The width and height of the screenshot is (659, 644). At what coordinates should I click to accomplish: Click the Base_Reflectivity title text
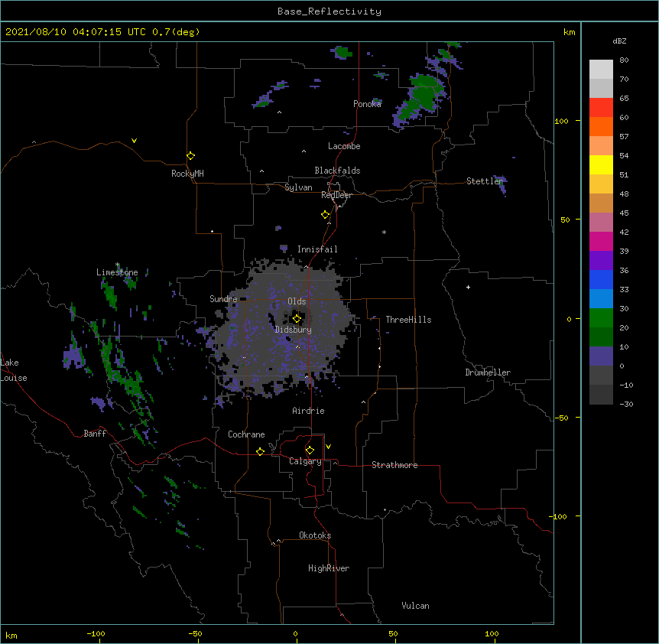click(329, 11)
